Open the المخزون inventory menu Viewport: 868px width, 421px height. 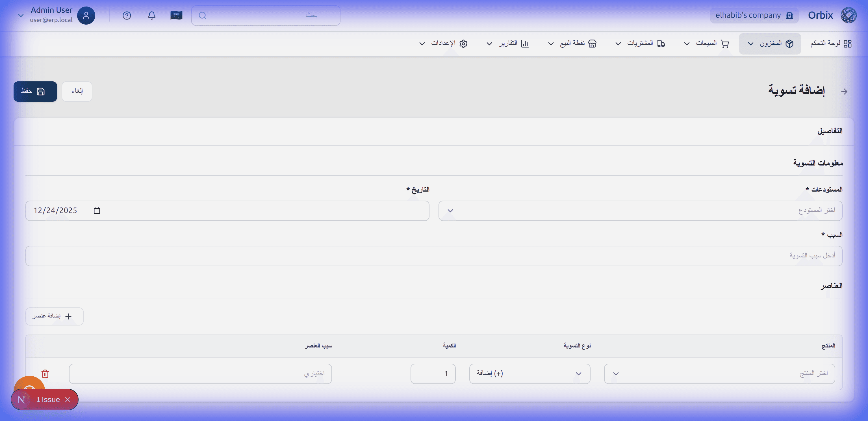point(770,44)
